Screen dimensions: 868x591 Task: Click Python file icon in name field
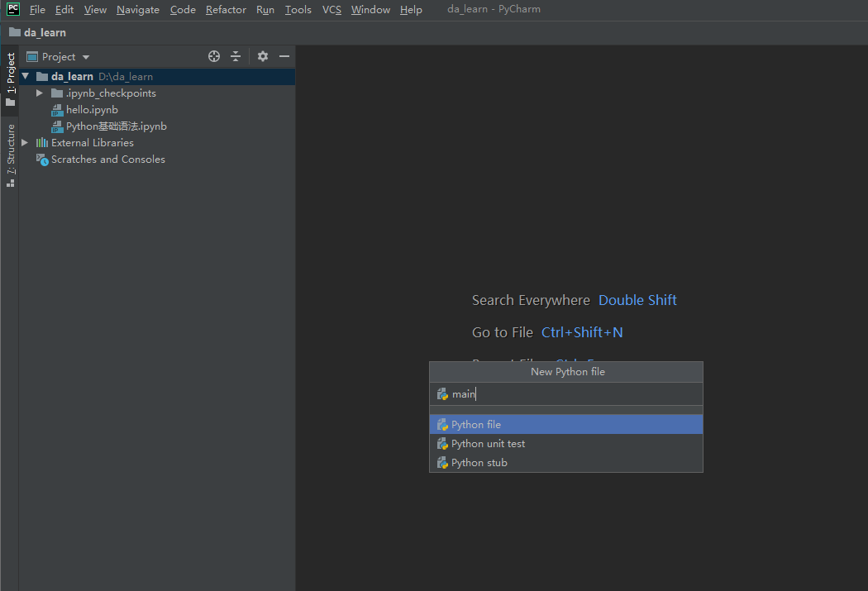point(441,394)
